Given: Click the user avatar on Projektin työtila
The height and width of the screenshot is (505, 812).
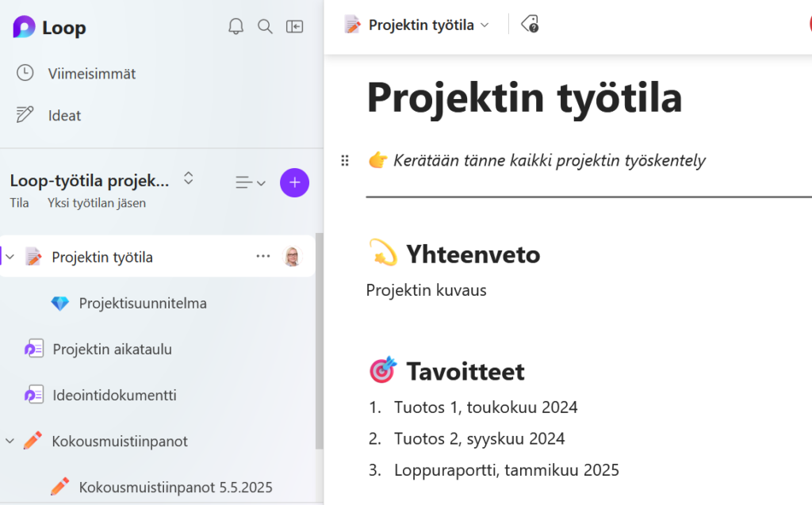Looking at the screenshot, I should point(293,257).
